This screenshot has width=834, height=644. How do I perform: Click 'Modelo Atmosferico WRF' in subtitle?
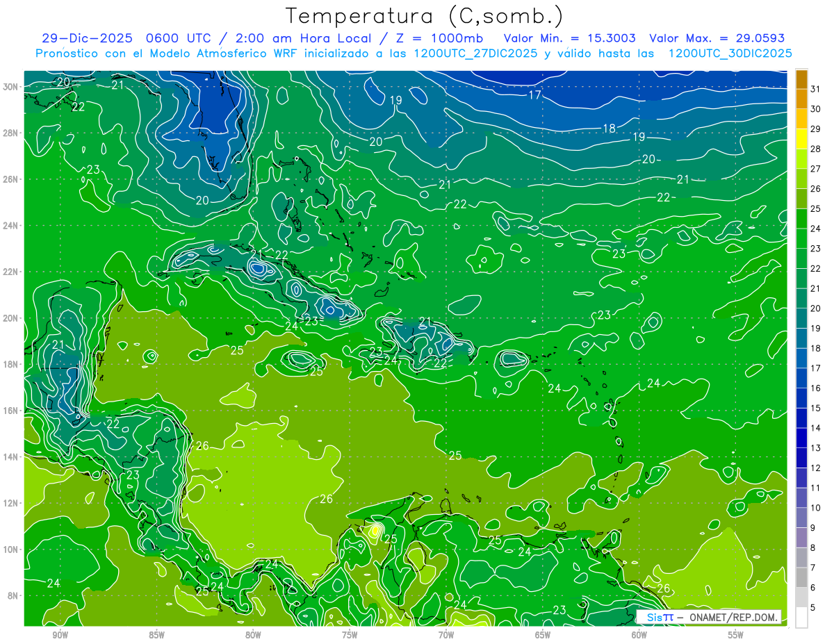tap(224, 53)
